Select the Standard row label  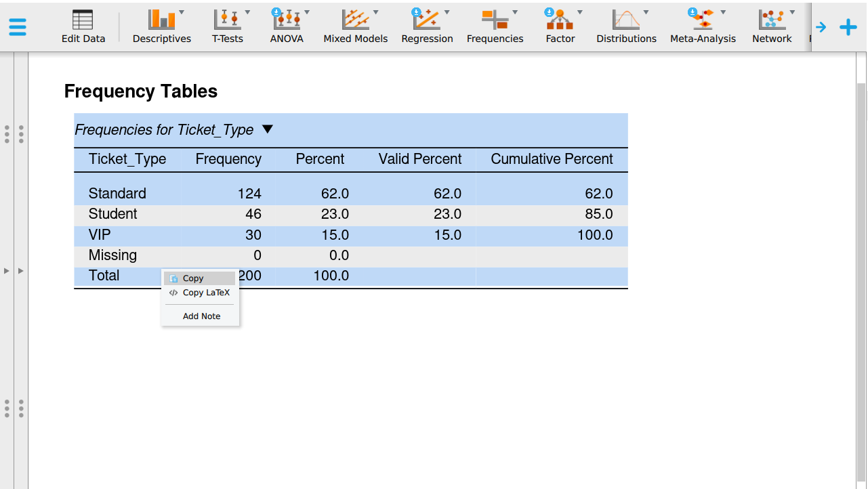click(117, 194)
